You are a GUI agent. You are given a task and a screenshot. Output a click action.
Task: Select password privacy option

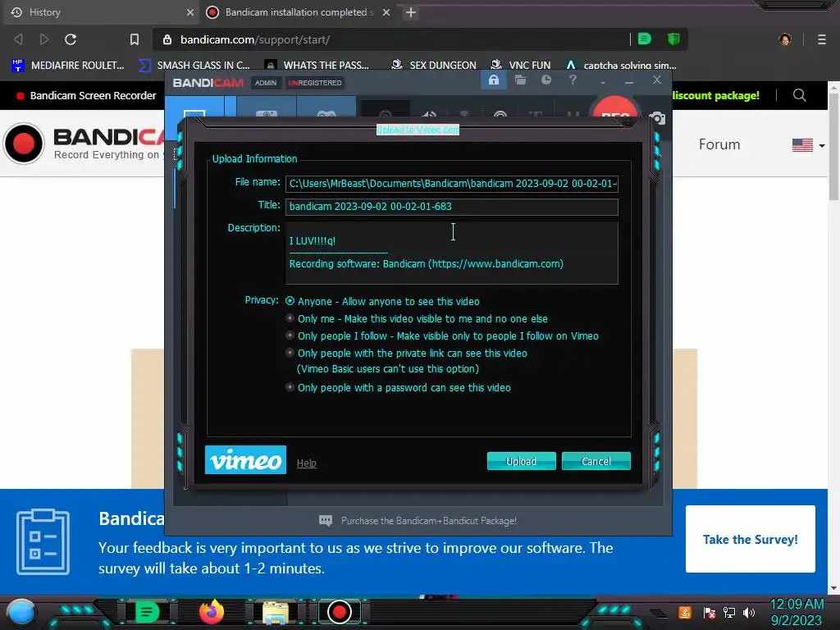pyautogui.click(x=290, y=387)
